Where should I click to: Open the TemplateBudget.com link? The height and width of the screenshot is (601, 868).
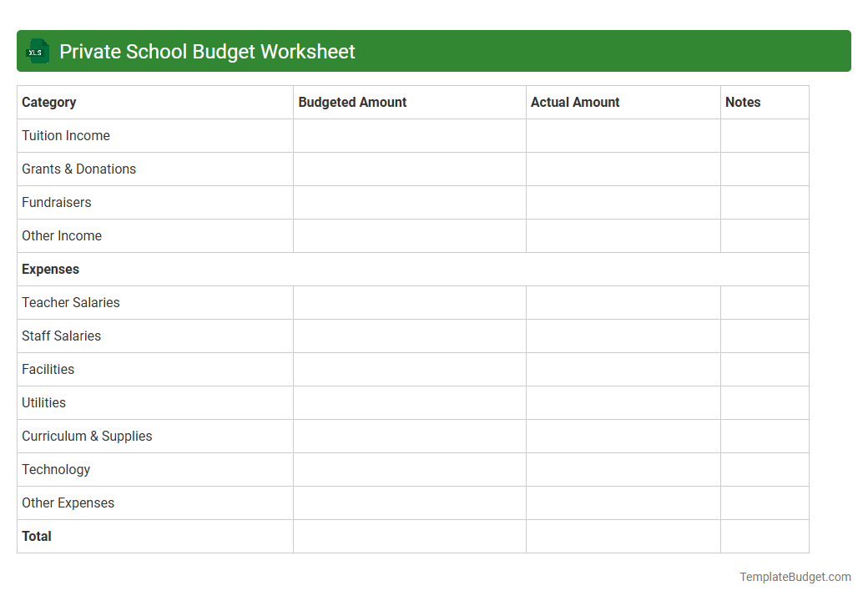click(x=795, y=576)
